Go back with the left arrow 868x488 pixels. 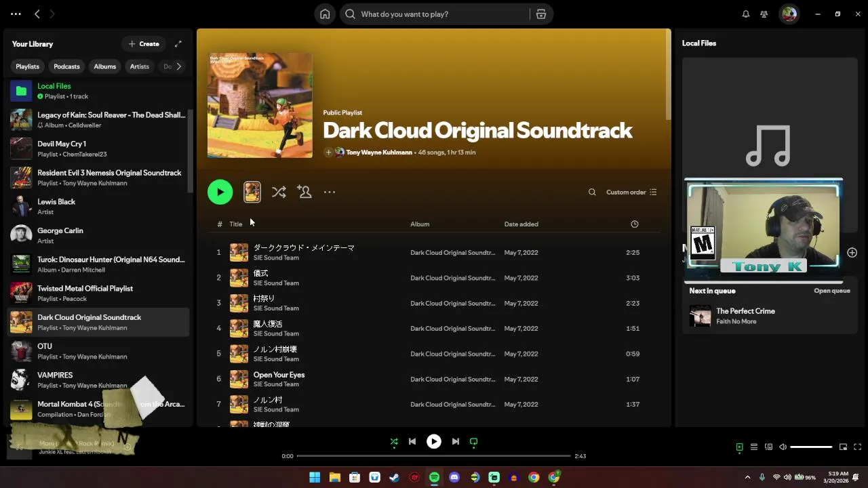point(37,14)
